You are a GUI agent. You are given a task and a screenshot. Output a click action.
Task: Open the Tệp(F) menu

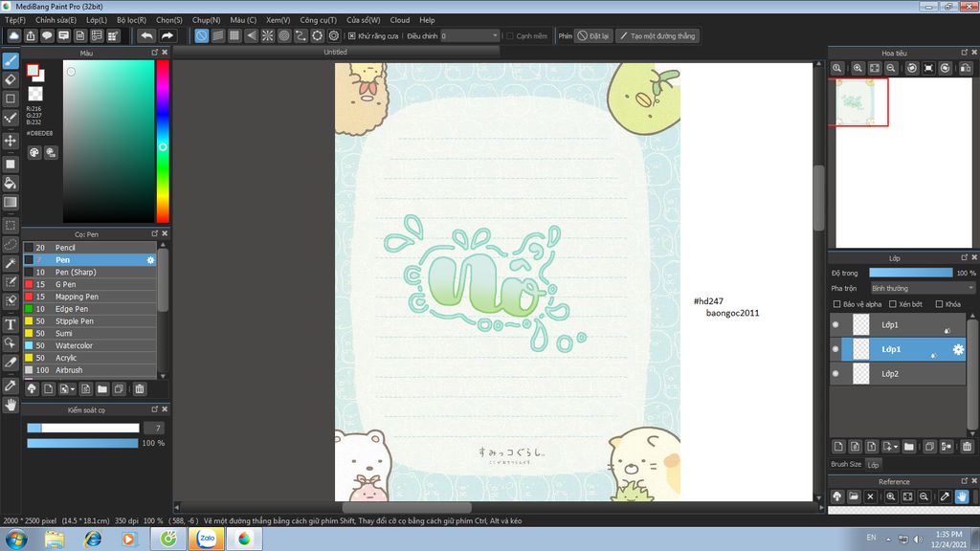[x=15, y=20]
